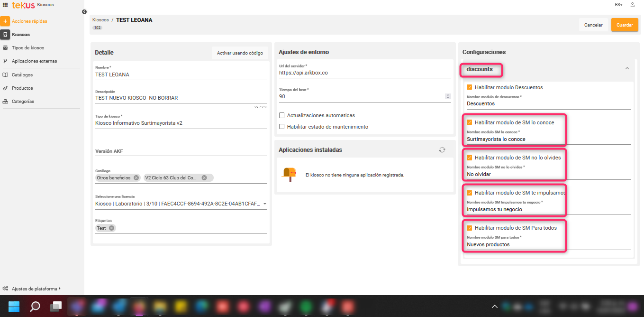This screenshot has height=317, width=644.
Task: Go to Tipos de kiosco in sidebar
Action: pos(28,48)
